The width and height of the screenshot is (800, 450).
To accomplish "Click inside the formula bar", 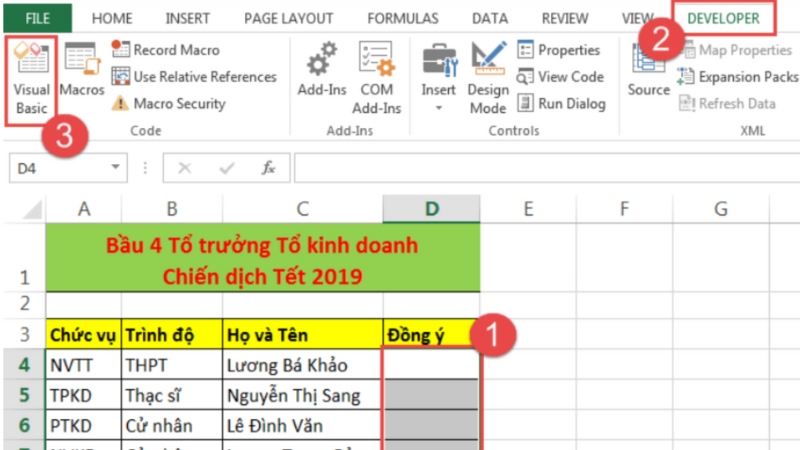I will pos(547,168).
